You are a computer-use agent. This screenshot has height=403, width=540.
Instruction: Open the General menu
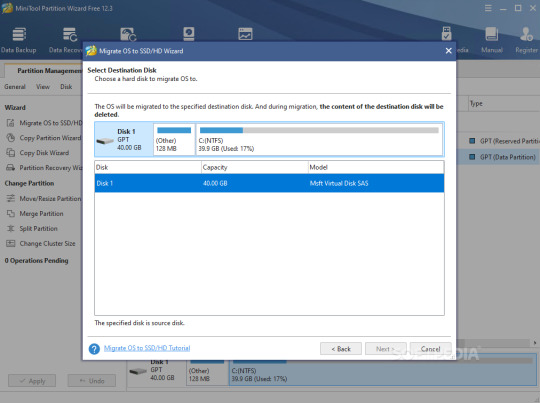coord(15,87)
